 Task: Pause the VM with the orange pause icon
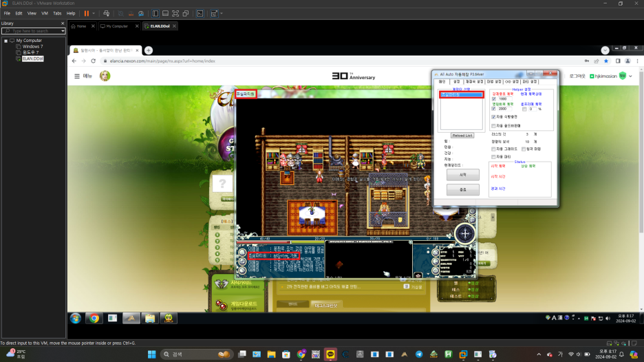[86, 14]
